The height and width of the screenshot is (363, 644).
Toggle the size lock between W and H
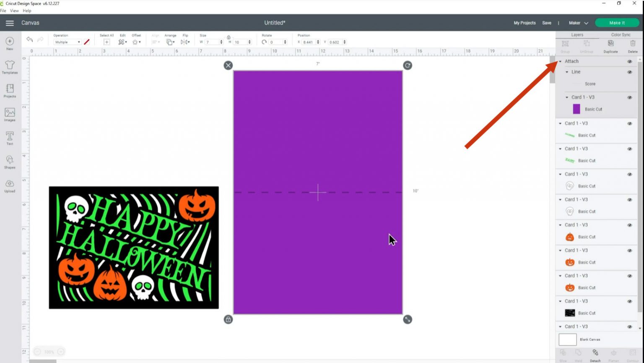229,37
